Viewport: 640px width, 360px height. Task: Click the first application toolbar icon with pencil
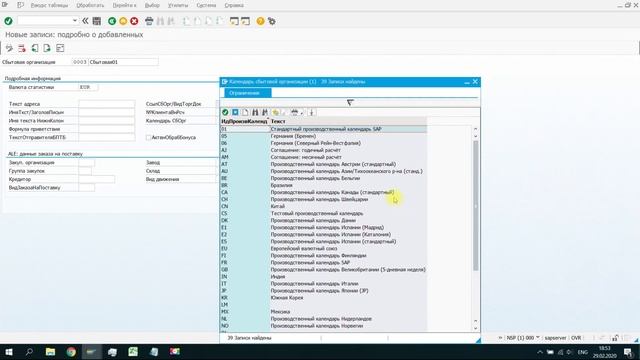9,48
